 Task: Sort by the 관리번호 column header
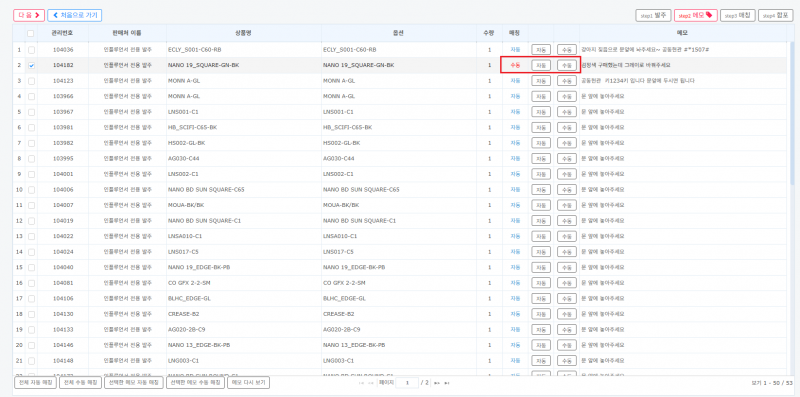click(63, 33)
